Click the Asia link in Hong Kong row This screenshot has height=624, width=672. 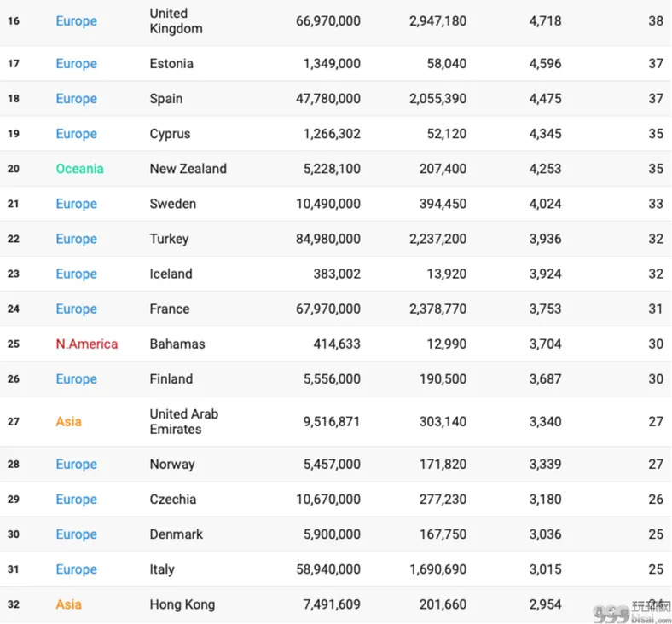(x=68, y=604)
